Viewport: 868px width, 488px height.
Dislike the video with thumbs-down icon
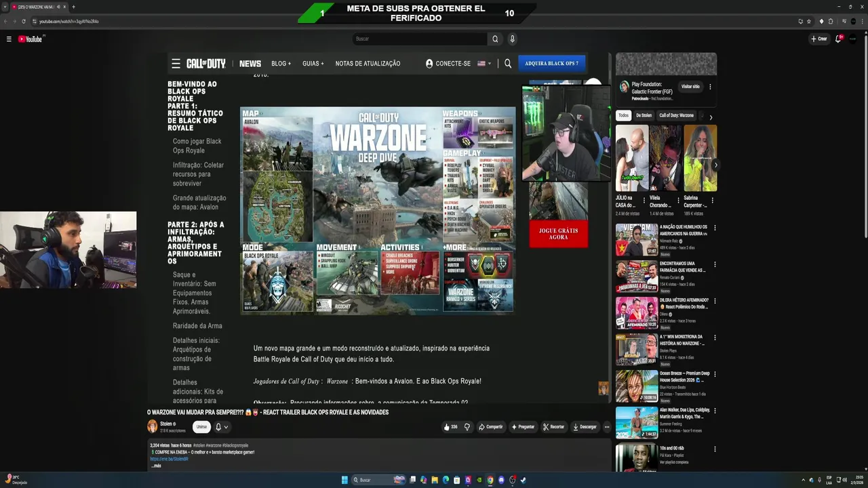467,427
